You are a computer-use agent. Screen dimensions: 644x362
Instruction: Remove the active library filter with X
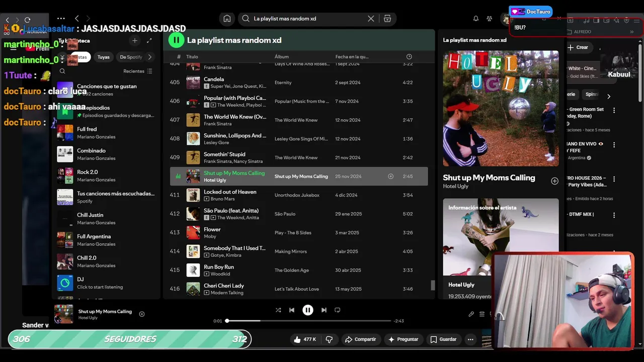coord(62,57)
